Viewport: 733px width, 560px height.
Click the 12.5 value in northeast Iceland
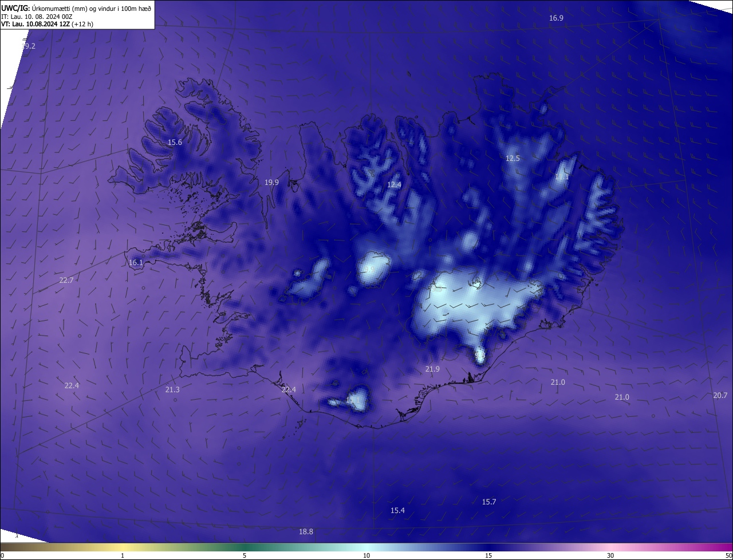(x=513, y=158)
